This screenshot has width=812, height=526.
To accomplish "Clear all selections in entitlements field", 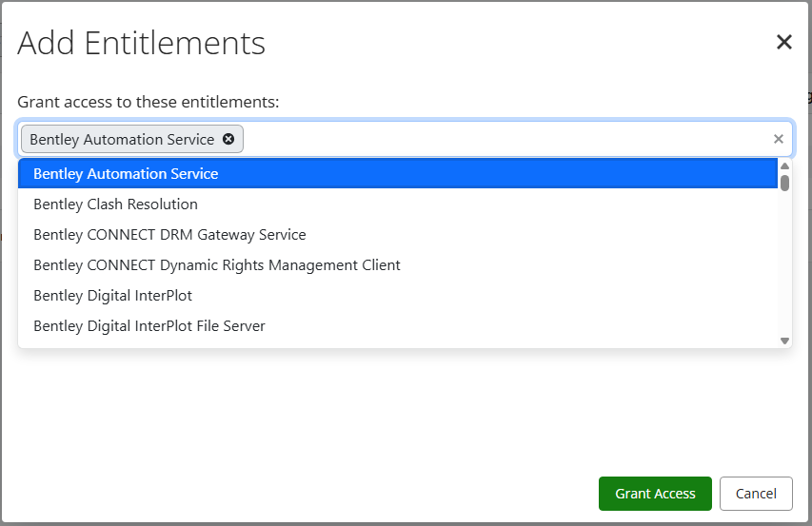I will (x=778, y=139).
